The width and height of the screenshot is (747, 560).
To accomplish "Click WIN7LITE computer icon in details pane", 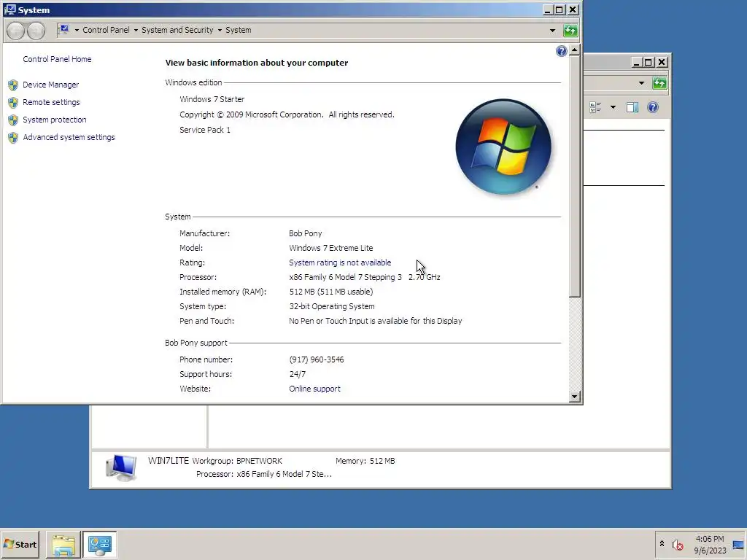I will click(x=121, y=467).
